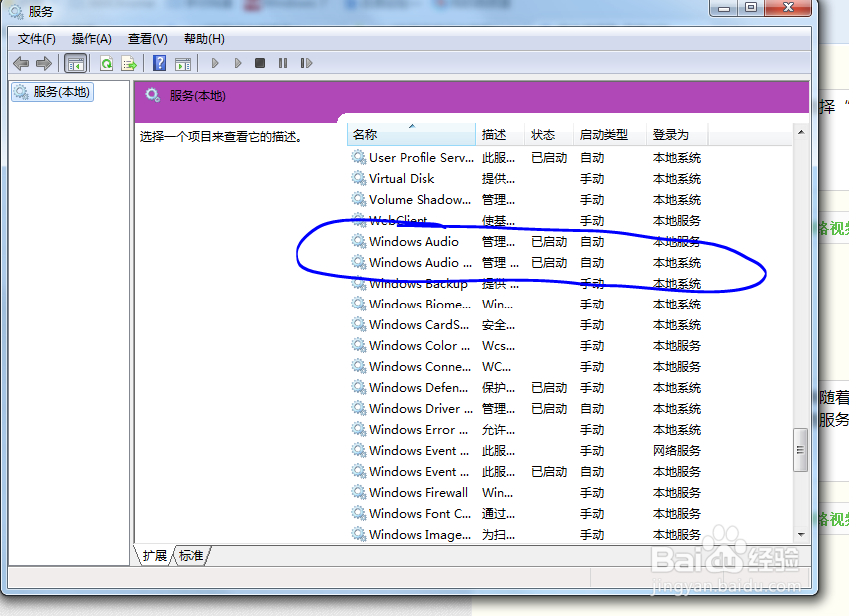Image resolution: width=849 pixels, height=616 pixels.
Task: Sort by the 启动类型 column header
Action: coord(610,134)
